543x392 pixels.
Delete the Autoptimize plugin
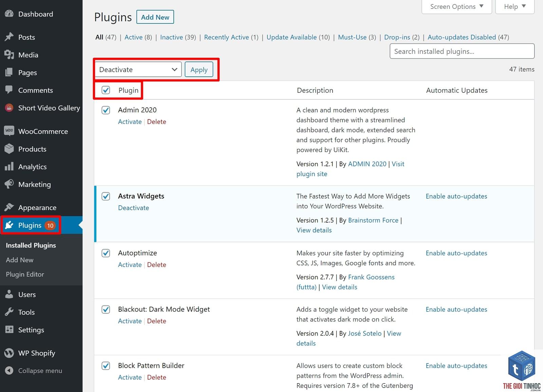click(156, 265)
